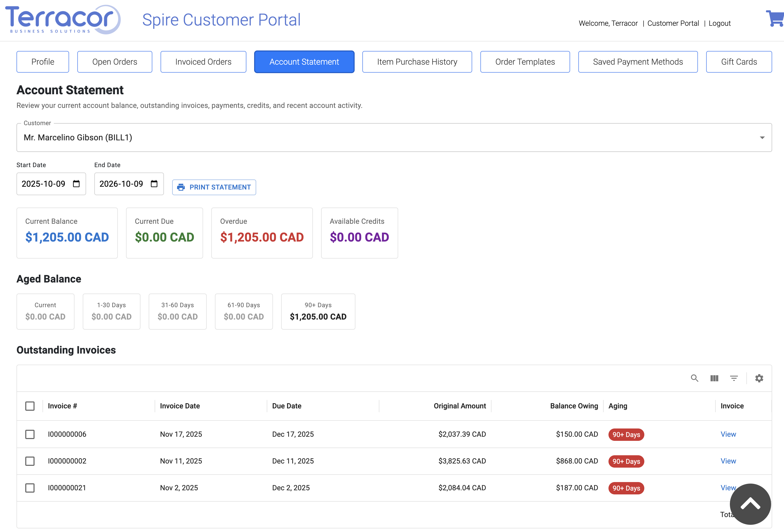Click the Print Statement button
Image resolution: width=784 pixels, height=532 pixels.
(214, 187)
